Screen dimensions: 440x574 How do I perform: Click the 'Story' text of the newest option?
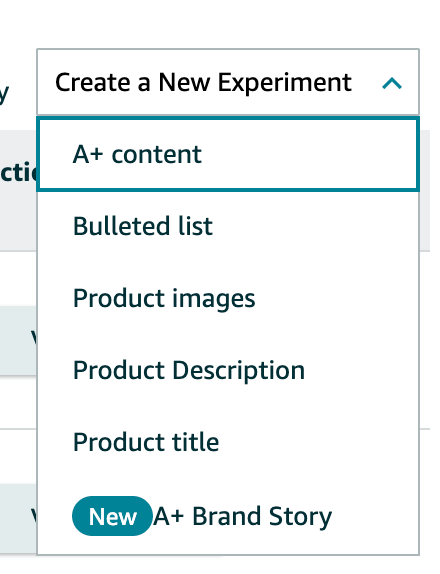[300, 517]
